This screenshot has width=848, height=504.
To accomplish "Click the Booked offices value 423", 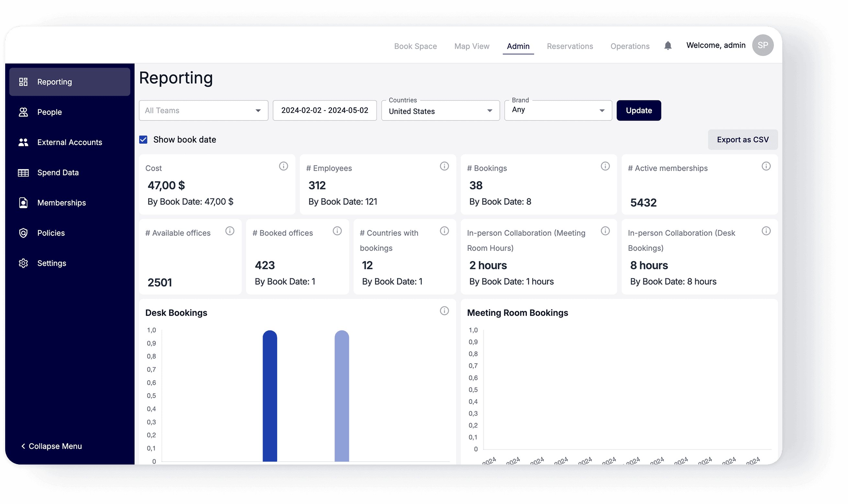I will [x=265, y=265].
